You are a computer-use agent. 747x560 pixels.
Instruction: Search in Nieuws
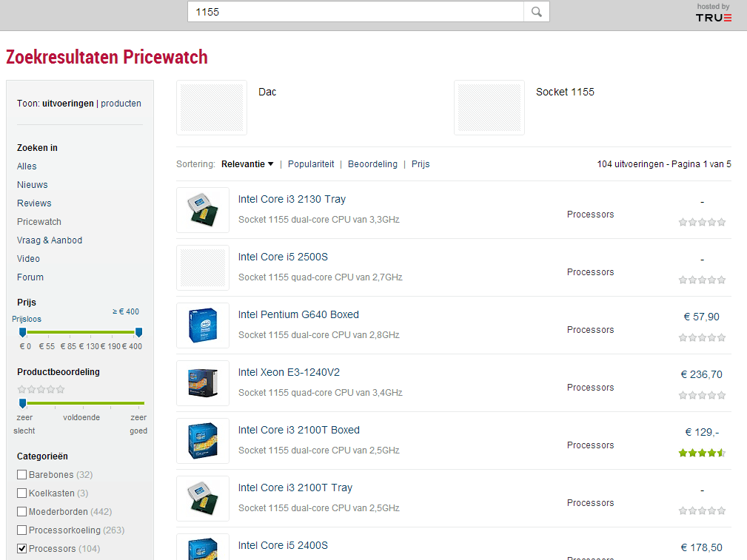33,185
